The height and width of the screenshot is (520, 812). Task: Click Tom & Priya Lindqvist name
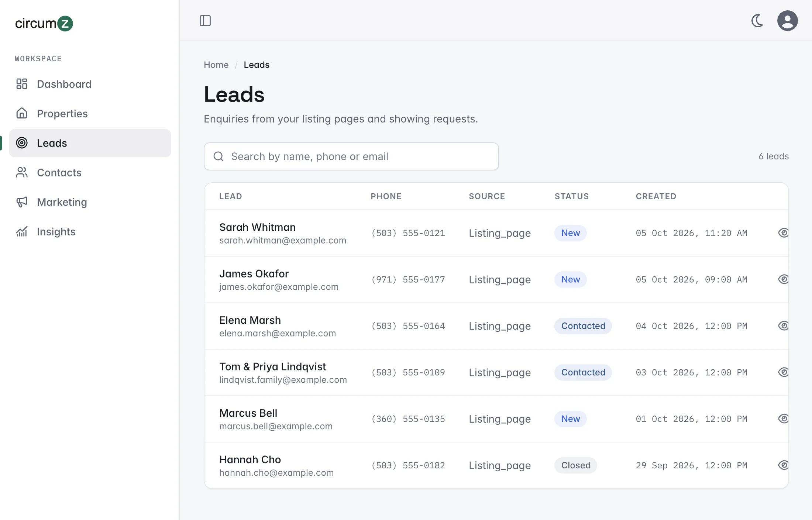tap(272, 366)
